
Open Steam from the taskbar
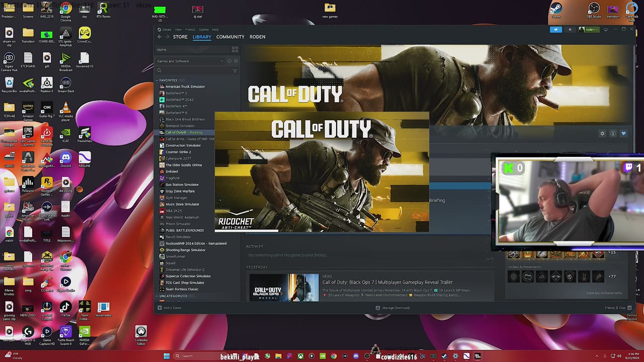click(x=444, y=356)
